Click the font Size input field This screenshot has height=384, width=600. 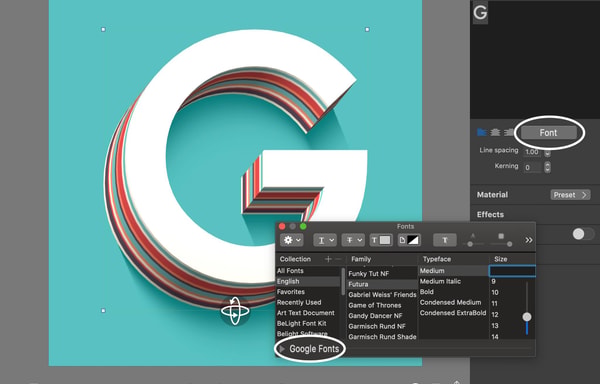tap(512, 271)
